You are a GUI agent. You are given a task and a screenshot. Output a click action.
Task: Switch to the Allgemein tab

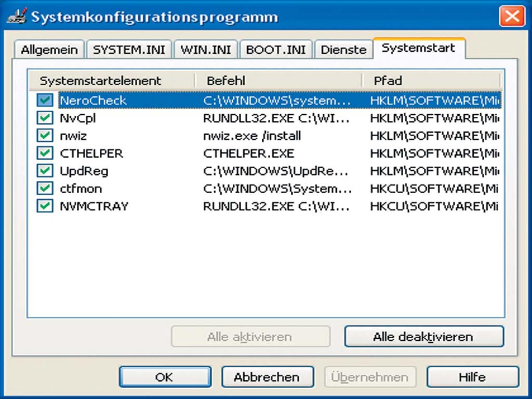pyautogui.click(x=49, y=49)
